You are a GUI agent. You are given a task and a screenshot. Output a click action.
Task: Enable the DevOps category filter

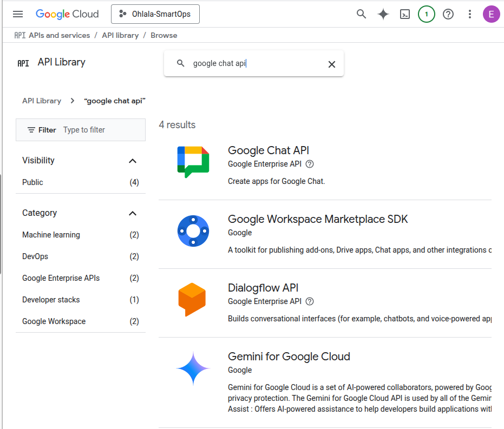pyautogui.click(x=35, y=256)
